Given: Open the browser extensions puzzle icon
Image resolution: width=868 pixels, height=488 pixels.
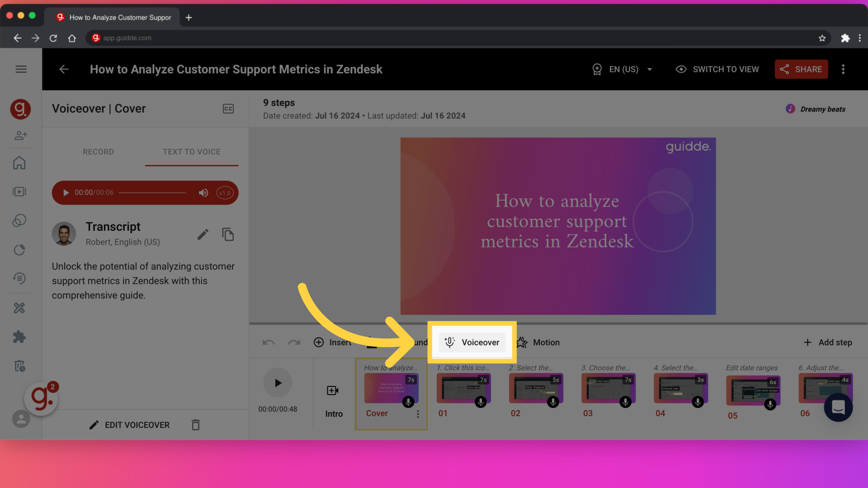Looking at the screenshot, I should point(845,38).
